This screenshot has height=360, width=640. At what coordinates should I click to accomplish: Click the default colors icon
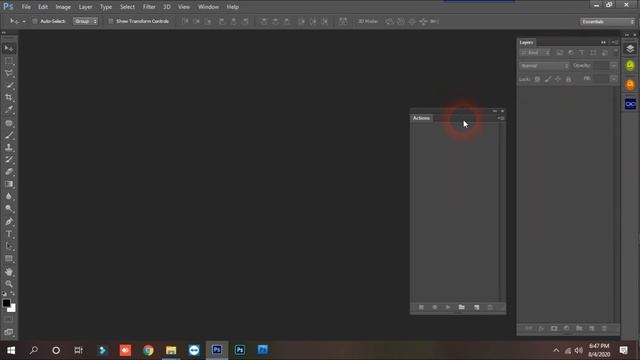[4, 293]
